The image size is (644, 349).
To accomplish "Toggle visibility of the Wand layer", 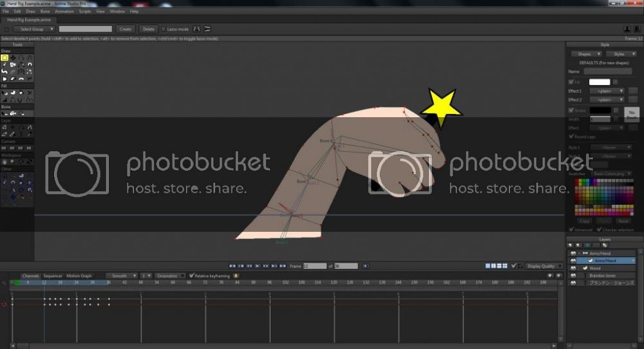I will tap(573, 268).
